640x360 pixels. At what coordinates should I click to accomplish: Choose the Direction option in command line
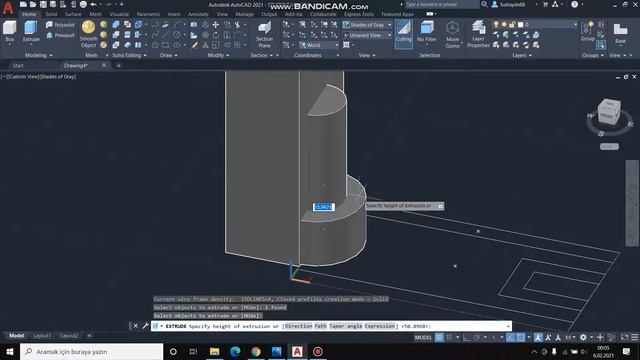[298, 326]
